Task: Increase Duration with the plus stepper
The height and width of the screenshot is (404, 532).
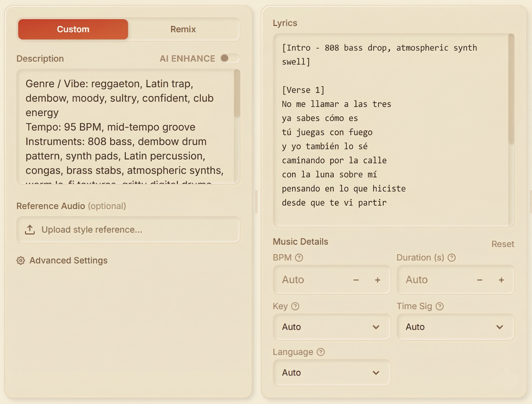Action: point(501,280)
